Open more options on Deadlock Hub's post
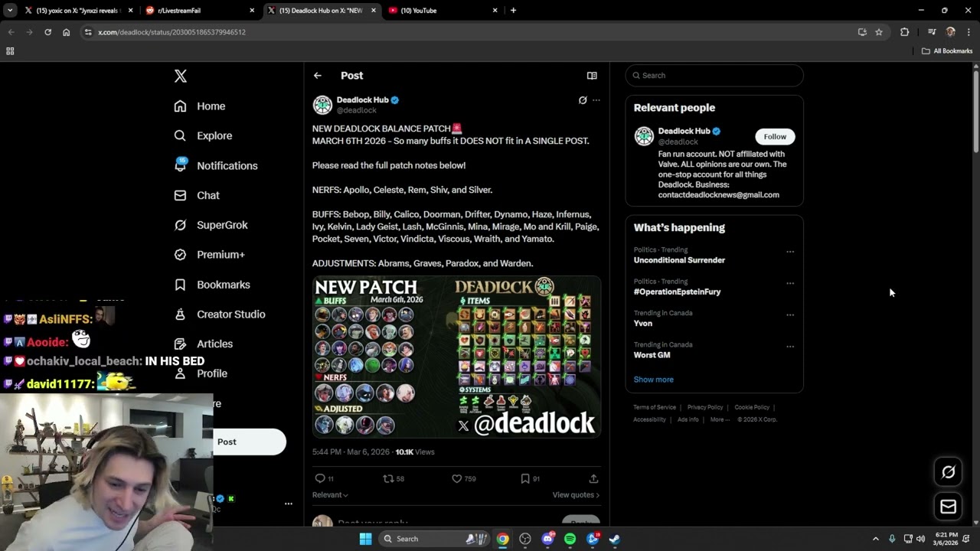Image resolution: width=980 pixels, height=551 pixels. [596, 100]
